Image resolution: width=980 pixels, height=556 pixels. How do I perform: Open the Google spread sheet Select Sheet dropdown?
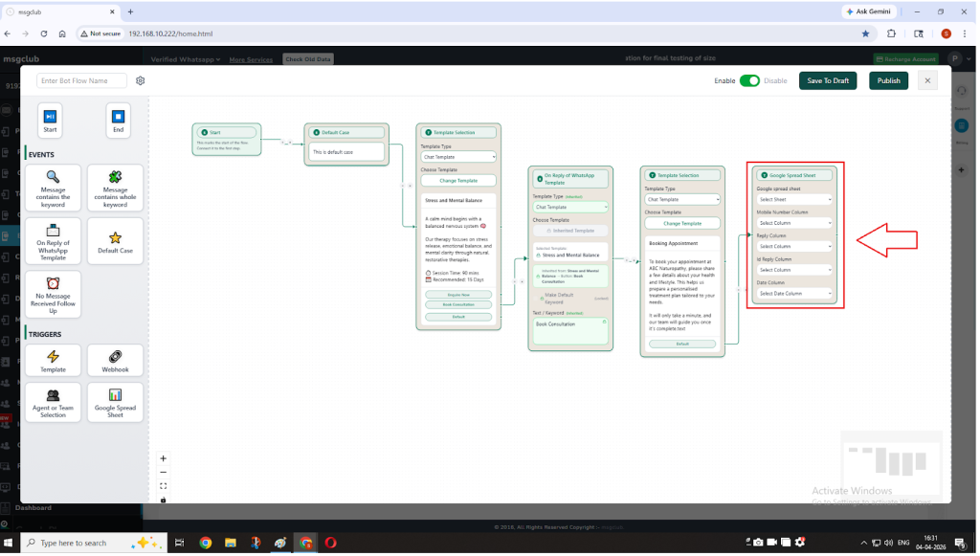(x=794, y=199)
